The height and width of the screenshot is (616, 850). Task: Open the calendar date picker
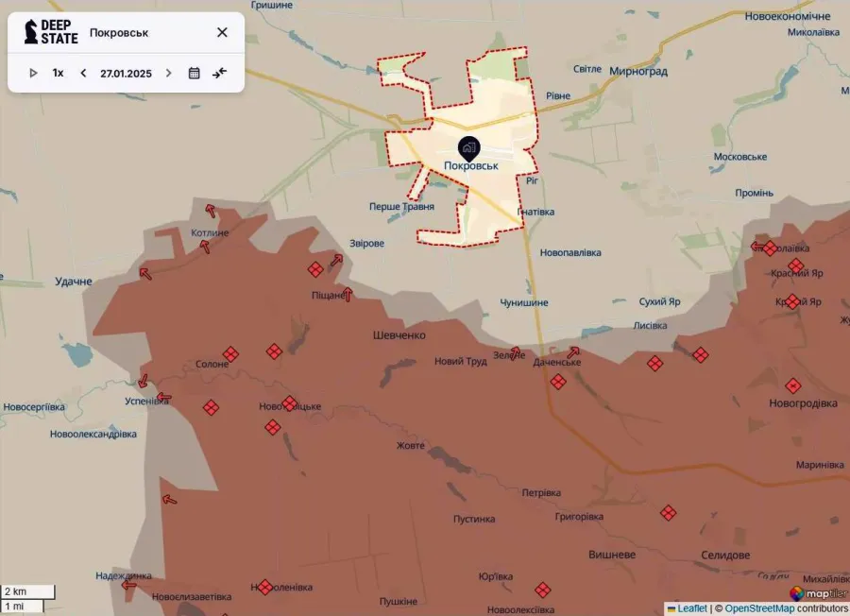[195, 73]
